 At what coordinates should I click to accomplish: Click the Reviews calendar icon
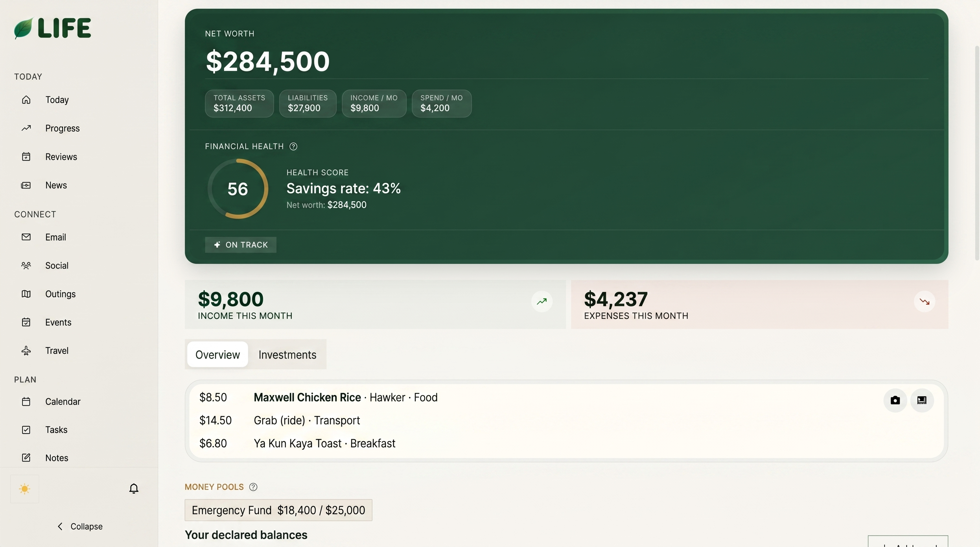[26, 157]
